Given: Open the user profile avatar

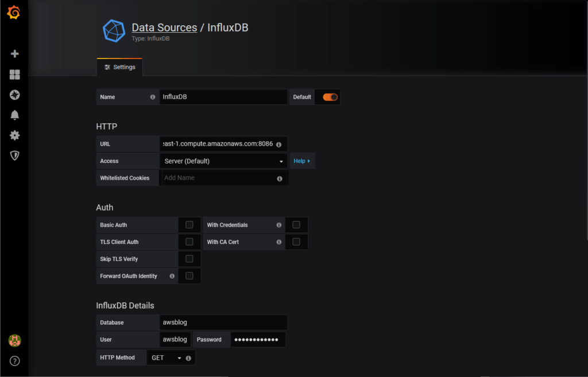Looking at the screenshot, I should 14,341.
